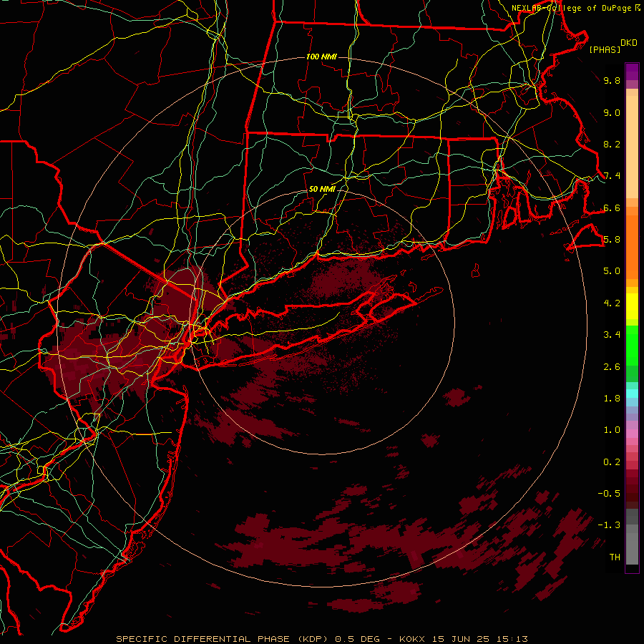The image size is (644, 644).
Task: Click the 0.2 scale value
Action: [x=612, y=462]
